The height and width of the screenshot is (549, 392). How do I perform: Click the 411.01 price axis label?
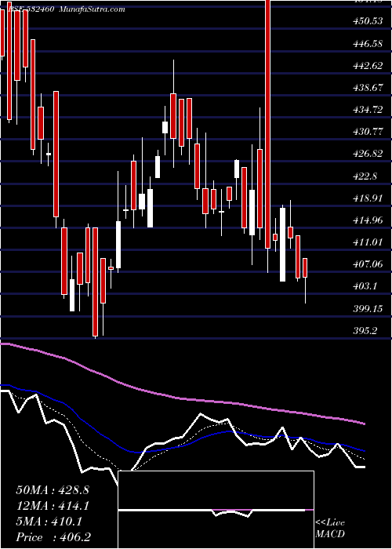point(368,242)
